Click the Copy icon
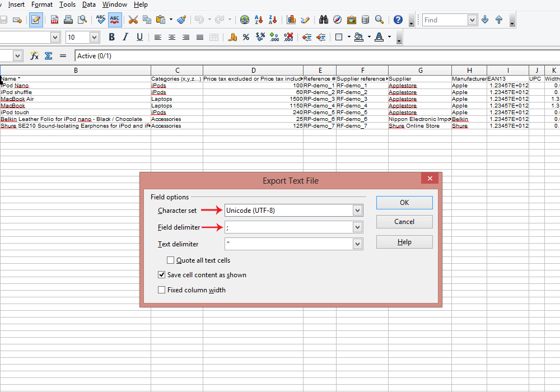Viewport: 560px width, 392px height. (x=147, y=20)
